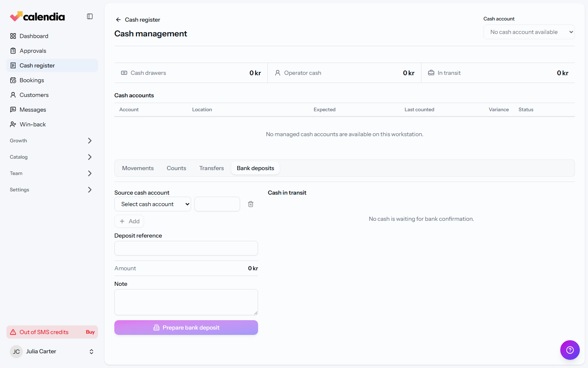Open the Select cash account dropdown
The width and height of the screenshot is (588, 368).
(153, 204)
